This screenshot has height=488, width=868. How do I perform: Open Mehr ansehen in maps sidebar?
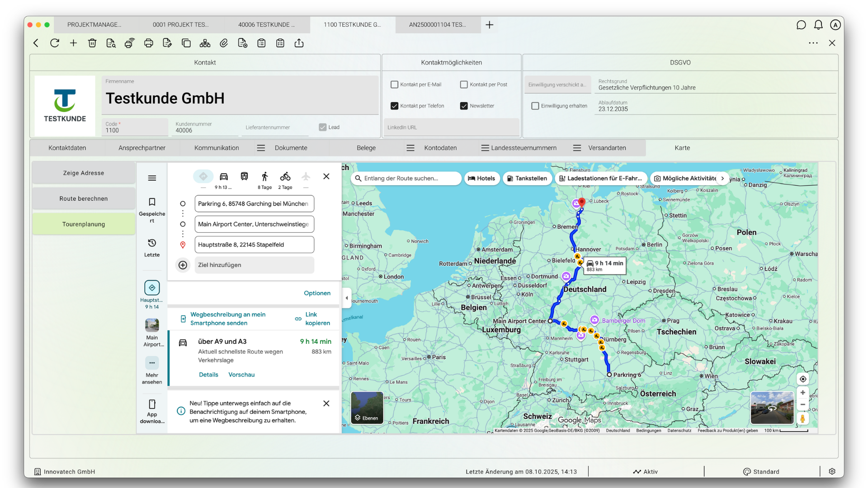(x=152, y=371)
